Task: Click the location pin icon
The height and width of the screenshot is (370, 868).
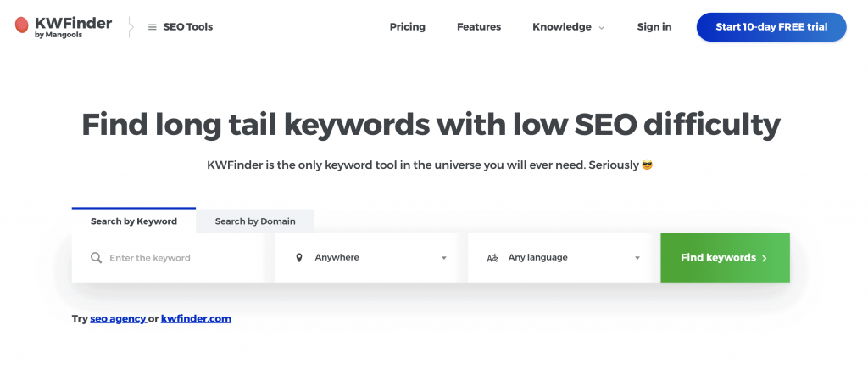Action: coord(299,258)
